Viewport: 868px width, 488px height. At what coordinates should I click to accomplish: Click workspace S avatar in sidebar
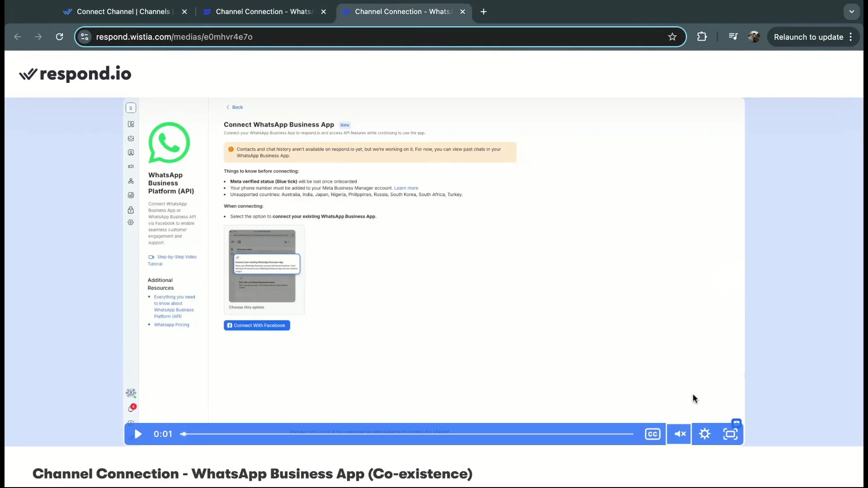pos(131,108)
